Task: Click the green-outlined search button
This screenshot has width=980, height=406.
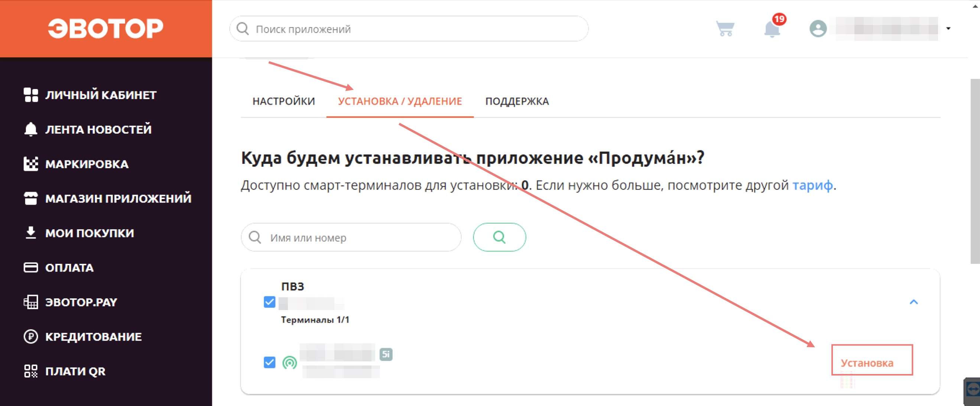Action: 500,237
